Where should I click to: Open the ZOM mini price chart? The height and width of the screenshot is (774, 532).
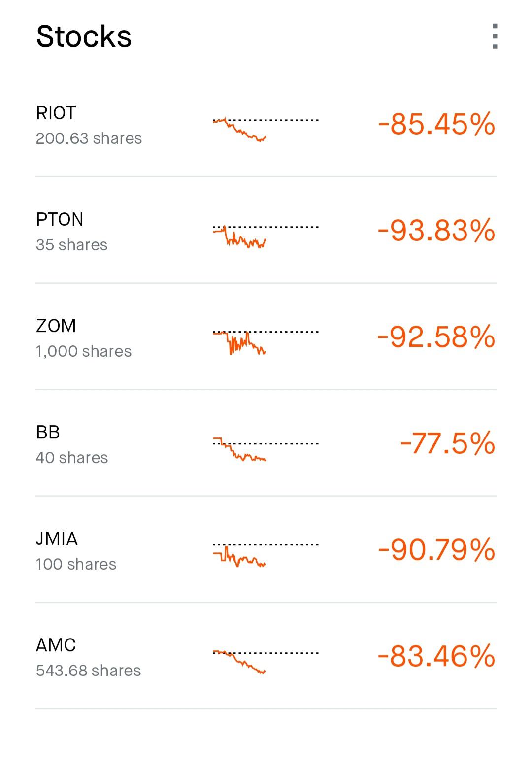[266, 341]
